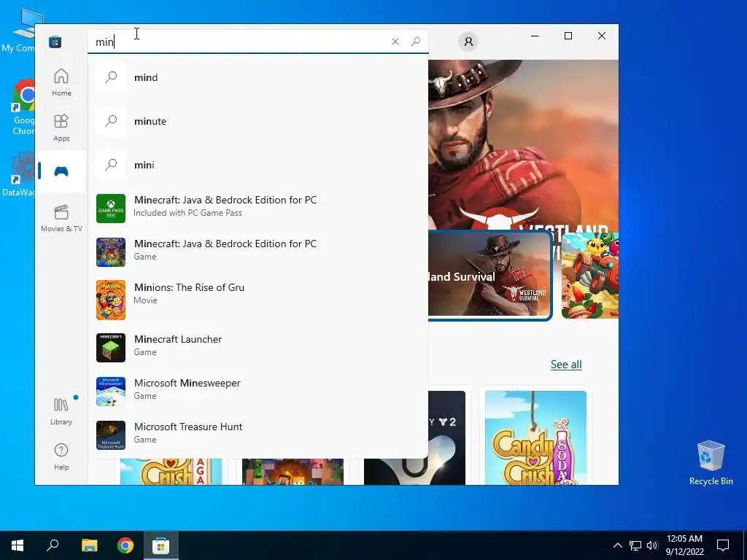The width and height of the screenshot is (747, 560).
Task: Open the Home section in sidebar
Action: coord(61,82)
